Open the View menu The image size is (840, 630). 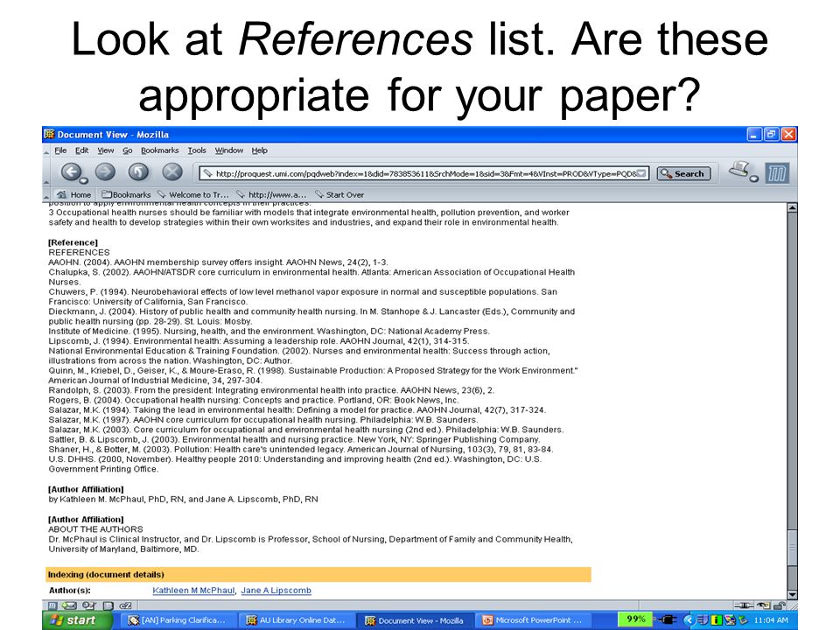[x=106, y=150]
